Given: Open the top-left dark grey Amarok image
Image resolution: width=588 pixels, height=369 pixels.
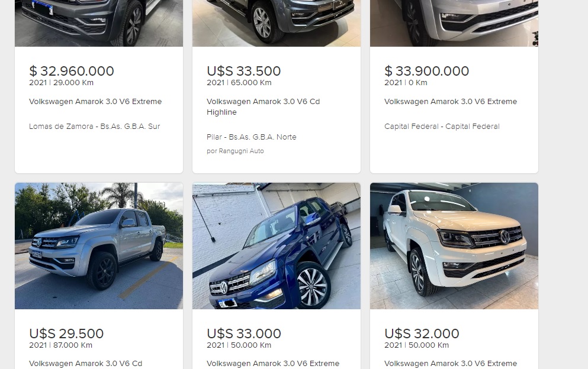Looking at the screenshot, I should click(x=99, y=23).
